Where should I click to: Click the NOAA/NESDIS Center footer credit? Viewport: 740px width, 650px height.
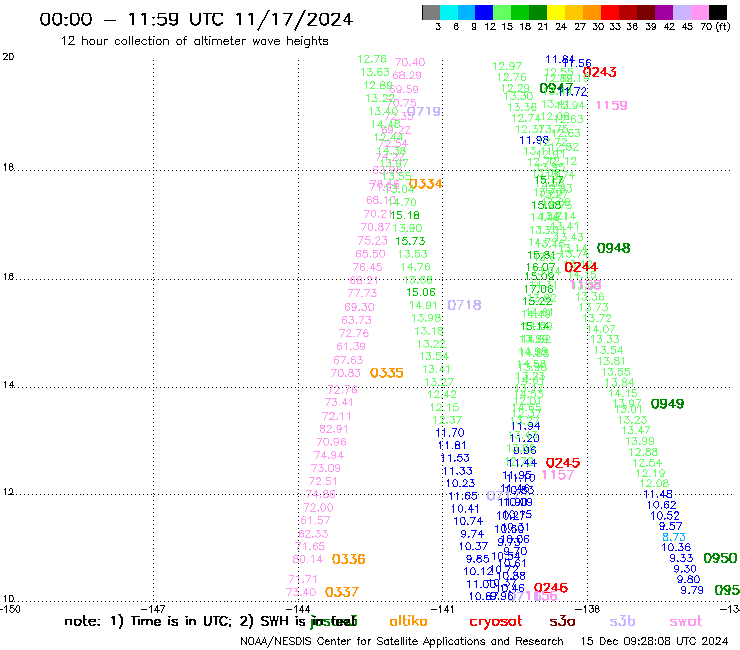point(401,641)
